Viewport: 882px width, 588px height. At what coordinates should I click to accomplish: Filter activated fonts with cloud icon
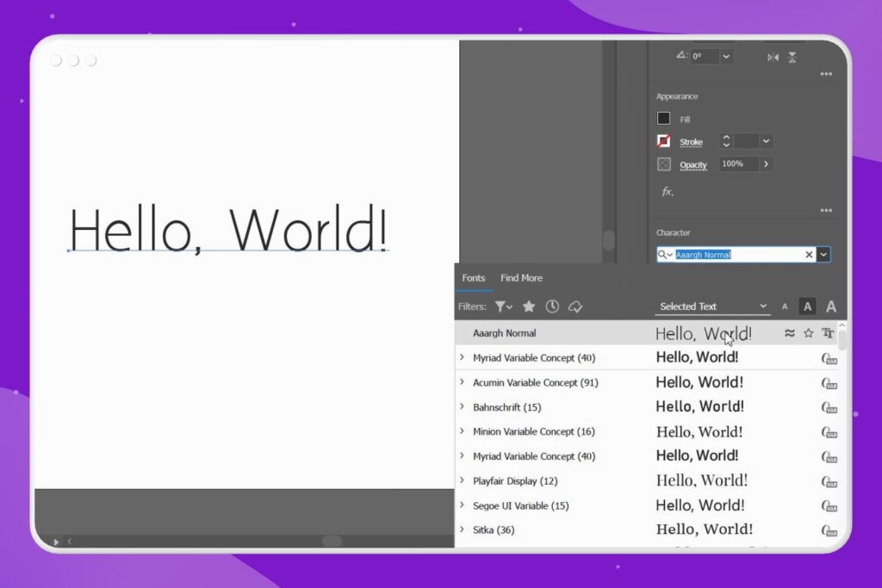[575, 306]
